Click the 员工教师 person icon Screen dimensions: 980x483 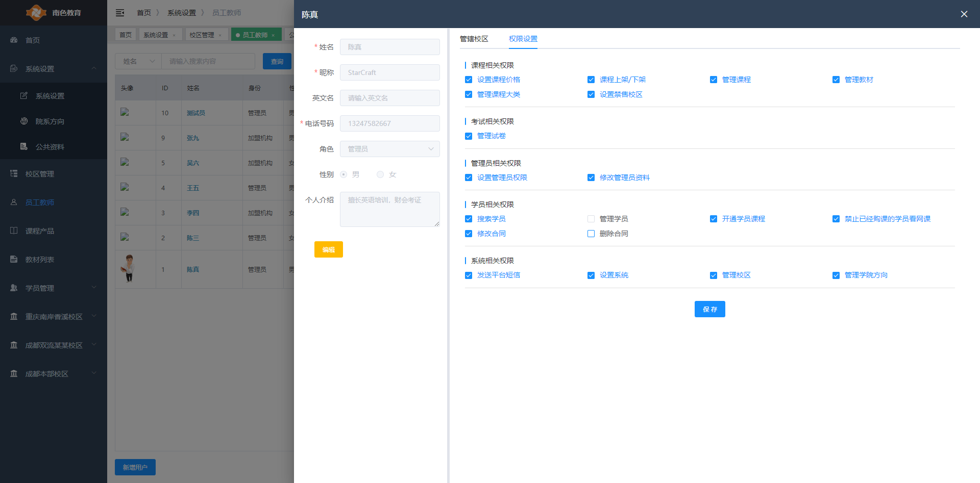(14, 202)
